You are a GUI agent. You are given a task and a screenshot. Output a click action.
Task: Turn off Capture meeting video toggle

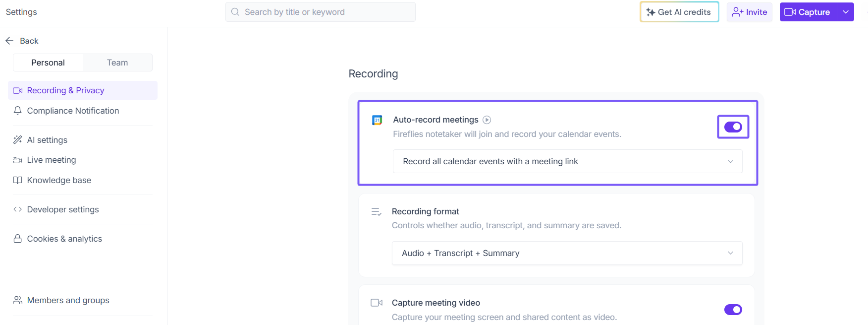click(x=733, y=310)
